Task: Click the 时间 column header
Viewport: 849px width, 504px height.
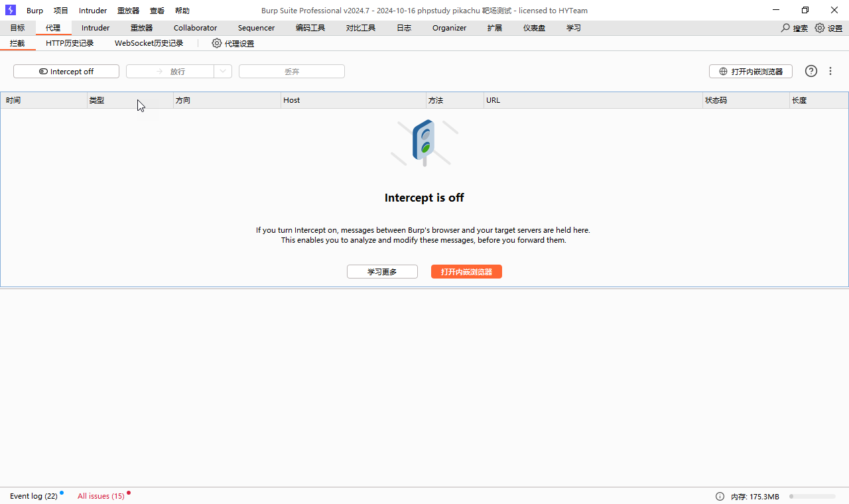Action: click(44, 100)
